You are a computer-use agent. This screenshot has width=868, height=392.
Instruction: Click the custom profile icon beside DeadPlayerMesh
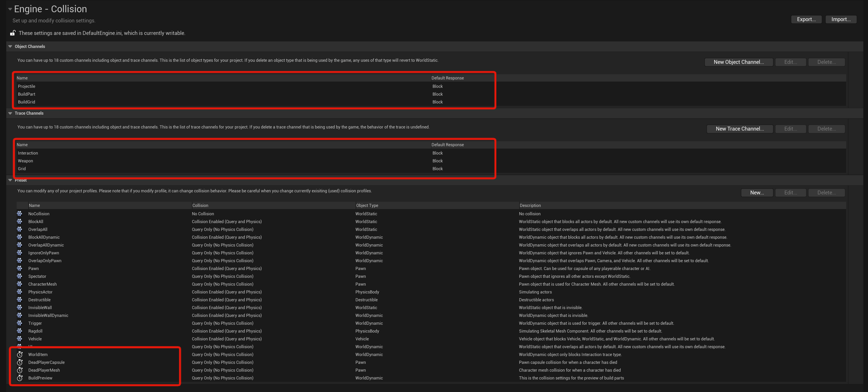click(20, 370)
